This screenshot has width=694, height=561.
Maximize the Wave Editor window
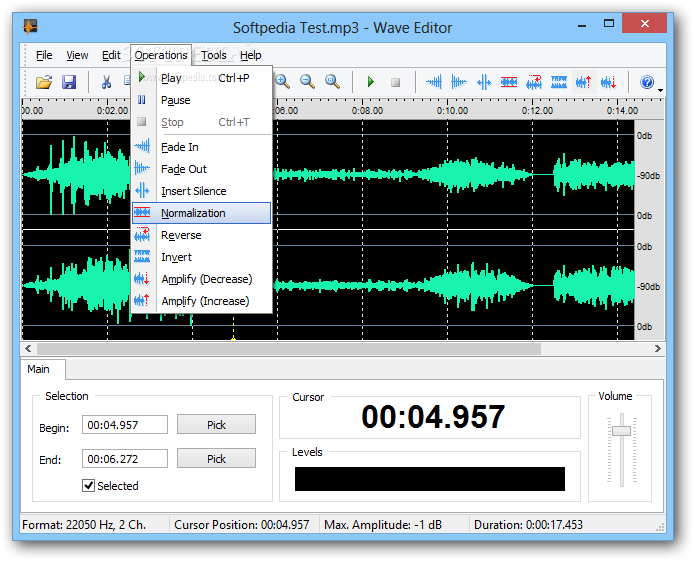tap(609, 24)
